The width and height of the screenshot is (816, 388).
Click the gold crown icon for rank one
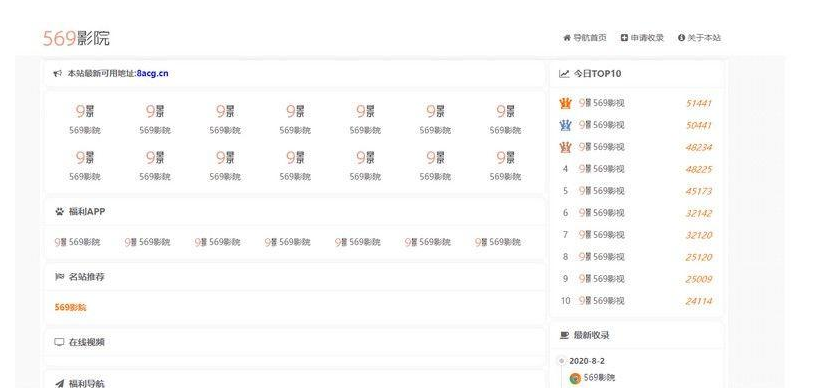(565, 104)
